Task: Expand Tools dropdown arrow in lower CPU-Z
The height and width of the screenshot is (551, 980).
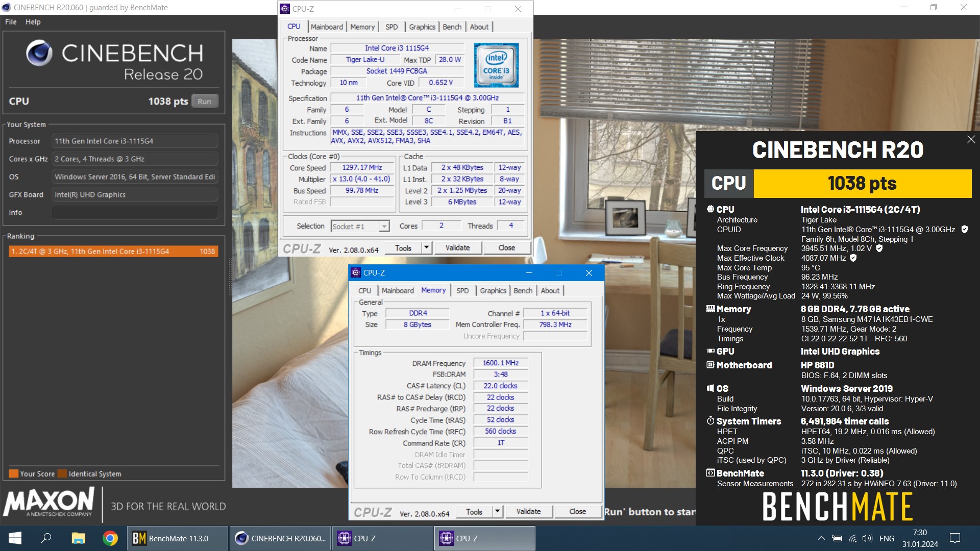Action: point(498,512)
